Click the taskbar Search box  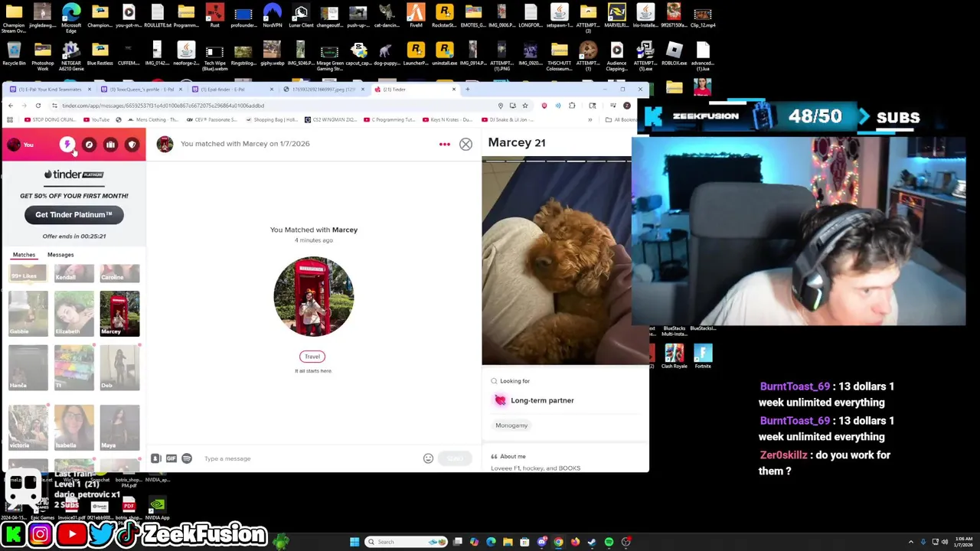(407, 542)
